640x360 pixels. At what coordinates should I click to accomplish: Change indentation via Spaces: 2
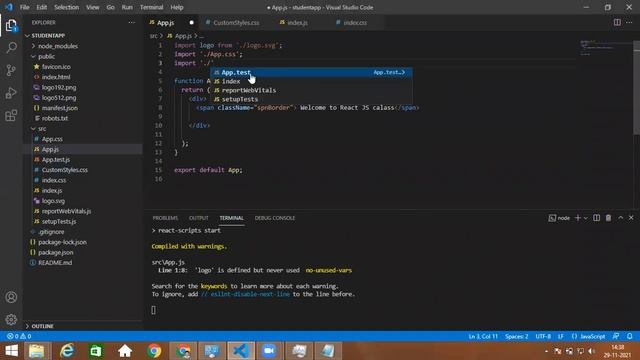(x=516, y=336)
